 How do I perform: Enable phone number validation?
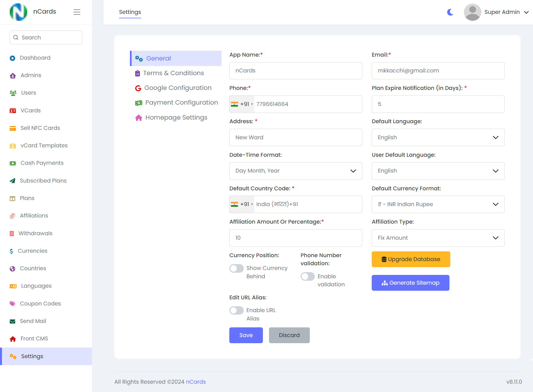click(307, 276)
